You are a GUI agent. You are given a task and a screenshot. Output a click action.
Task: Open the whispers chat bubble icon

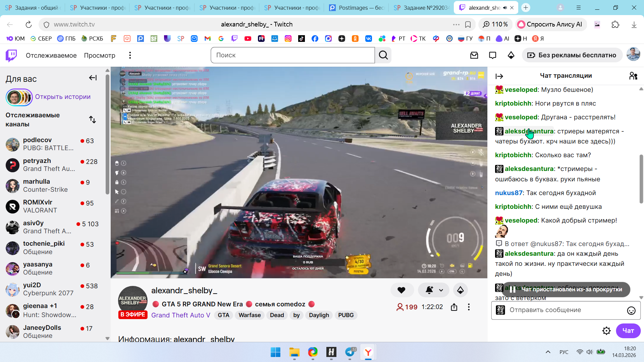pos(492,55)
